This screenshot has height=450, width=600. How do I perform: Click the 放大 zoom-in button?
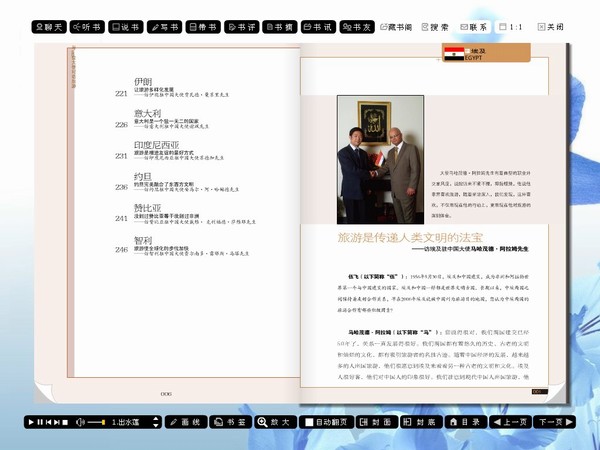coord(275,422)
